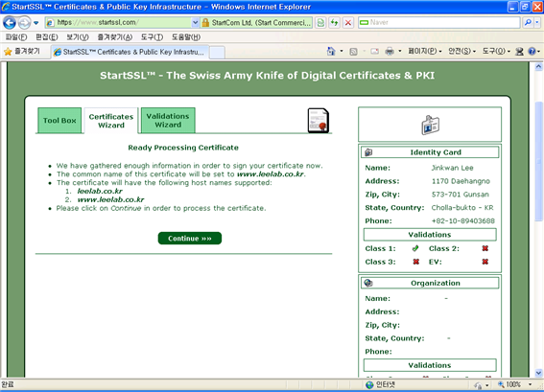
Task: Click the Naver search input box
Action: (439, 23)
